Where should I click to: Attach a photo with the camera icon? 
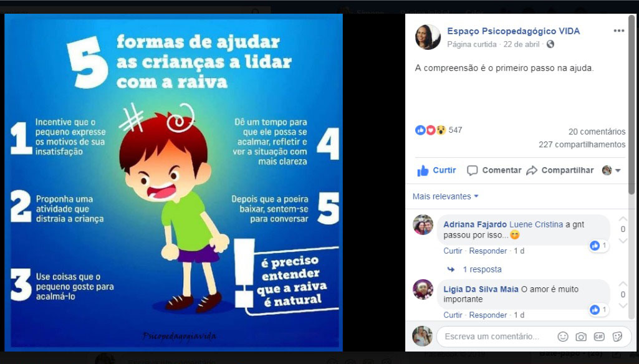[581, 337]
